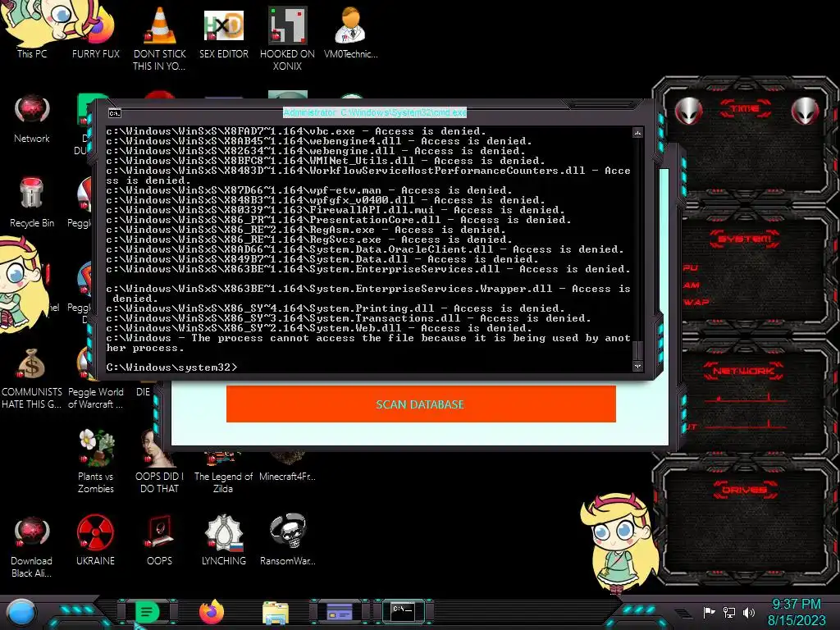
Task: Click the FirewallAPI.dll.mui output line
Action: tap(336, 210)
